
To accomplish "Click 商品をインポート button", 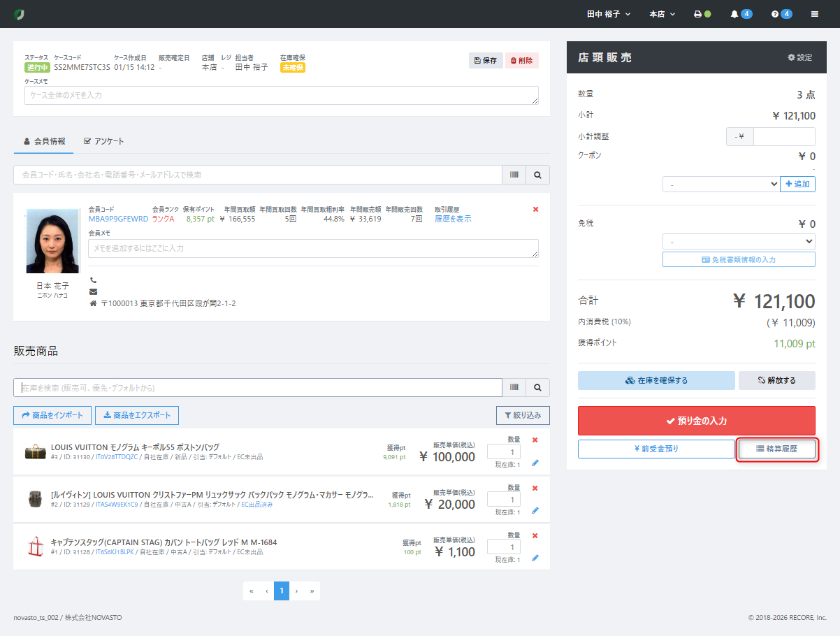I will pyautogui.click(x=52, y=415).
